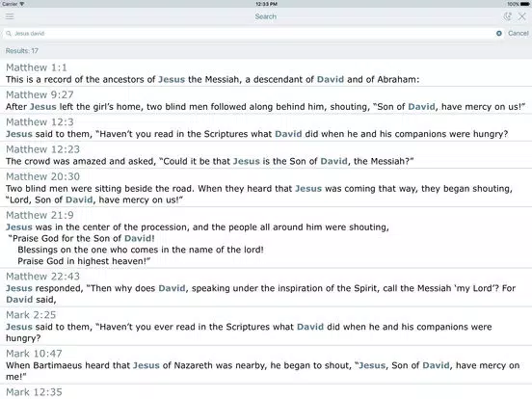The image size is (532, 399).
Task: Tap the Search title in header
Action: point(266,16)
